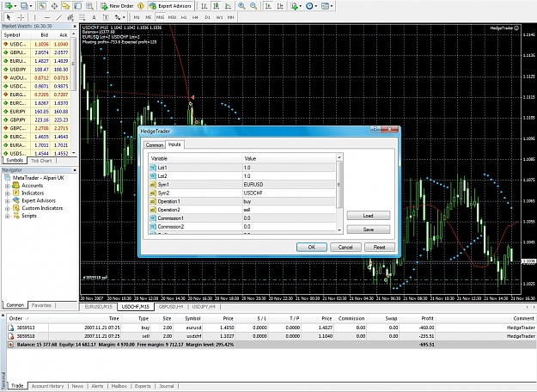Click Cancel in HedgeTrader dialog

tap(345, 247)
